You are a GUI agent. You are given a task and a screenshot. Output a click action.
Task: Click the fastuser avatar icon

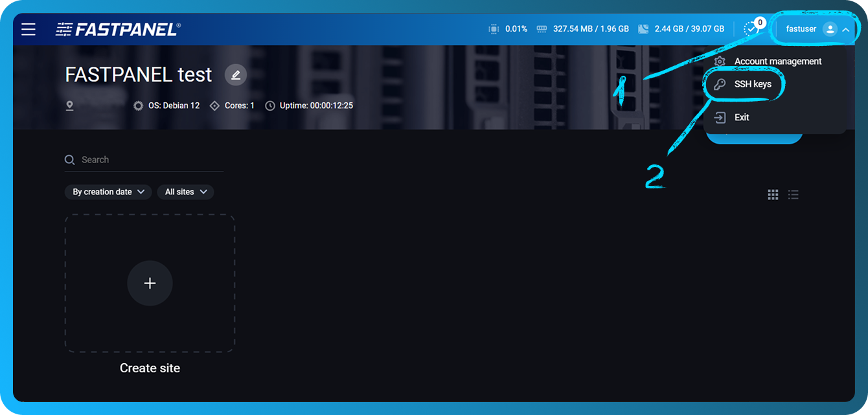coord(830,28)
